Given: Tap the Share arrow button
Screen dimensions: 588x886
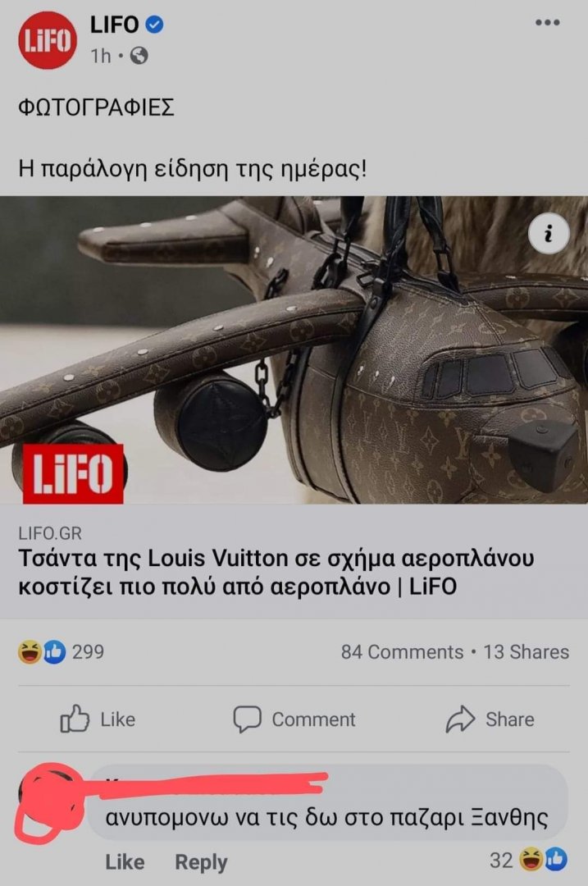Looking at the screenshot, I should point(490,719).
